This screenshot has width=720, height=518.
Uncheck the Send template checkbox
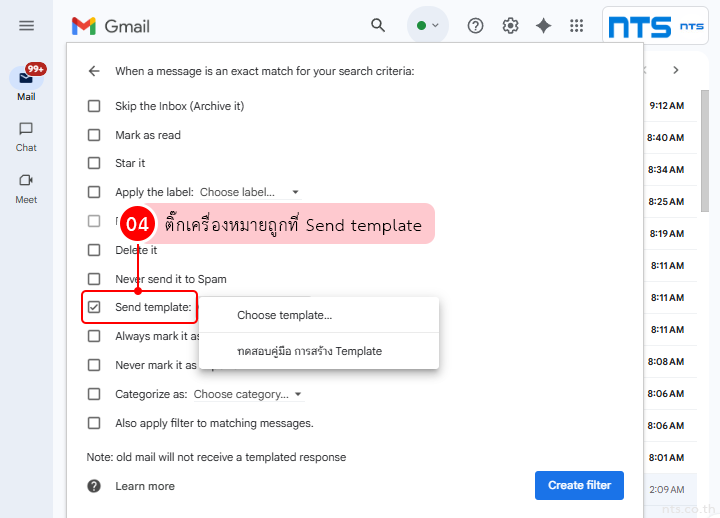point(94,307)
